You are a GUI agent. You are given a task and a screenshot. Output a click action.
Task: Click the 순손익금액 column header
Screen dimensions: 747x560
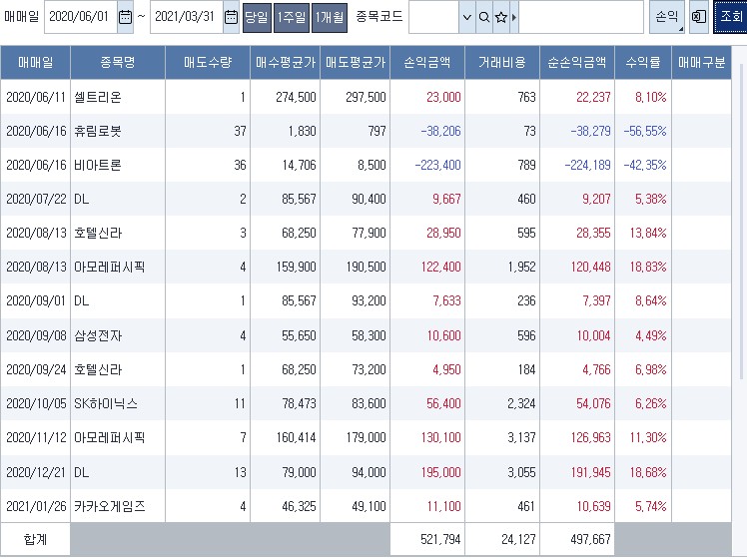pos(577,62)
